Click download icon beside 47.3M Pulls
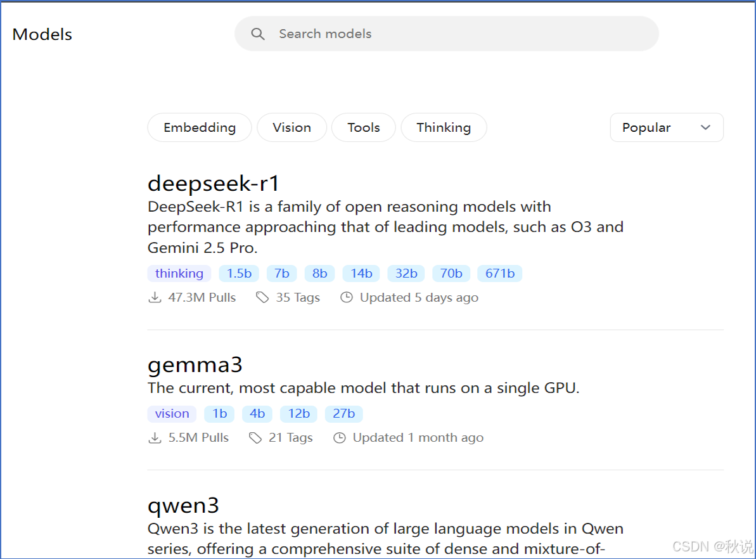 coord(155,298)
